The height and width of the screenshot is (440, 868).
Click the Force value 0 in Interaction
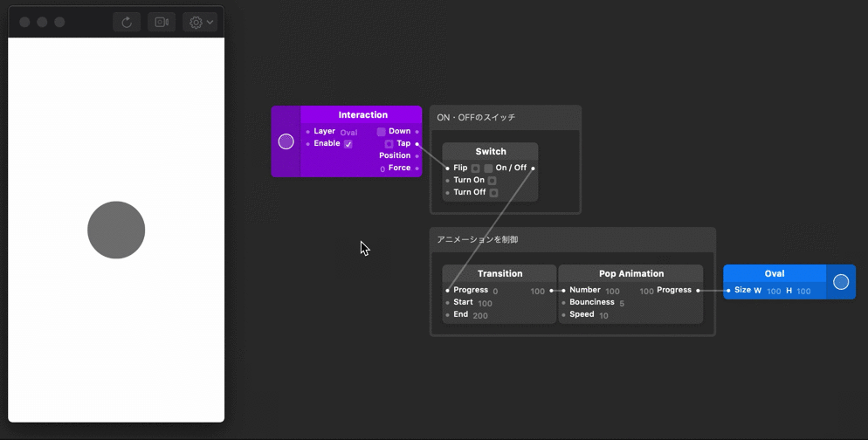pyautogui.click(x=382, y=168)
